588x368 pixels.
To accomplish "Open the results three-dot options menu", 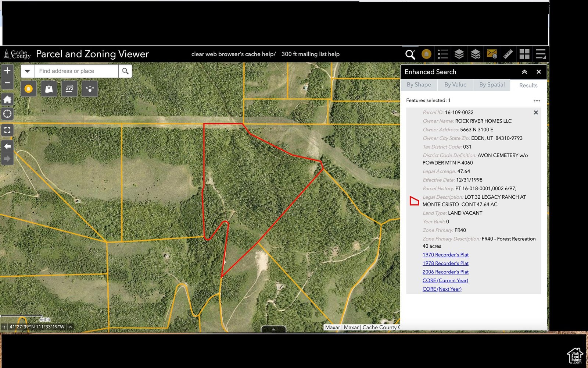I will (x=537, y=100).
